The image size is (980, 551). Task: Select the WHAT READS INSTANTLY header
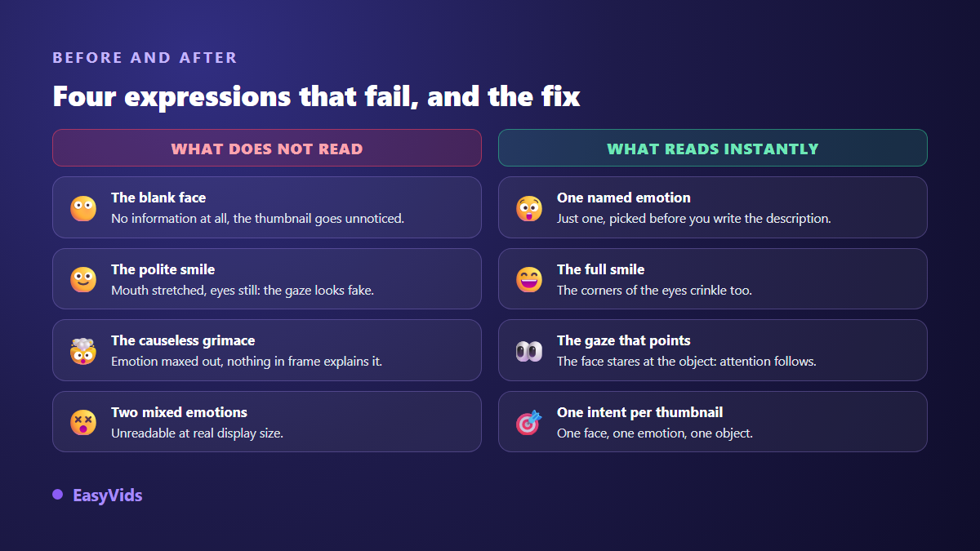point(713,148)
